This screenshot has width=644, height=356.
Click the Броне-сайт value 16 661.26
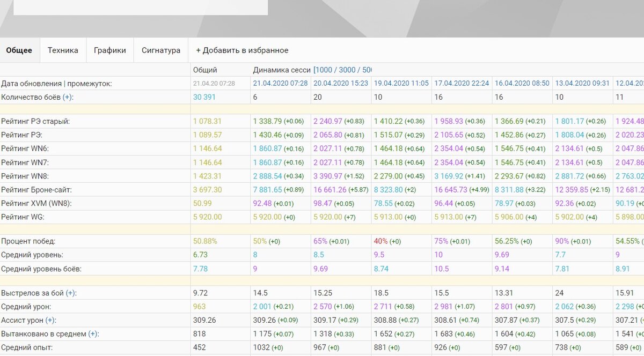[x=330, y=189]
